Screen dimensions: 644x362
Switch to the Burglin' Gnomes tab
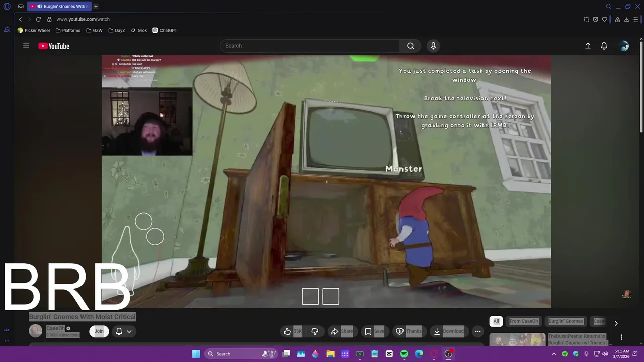coord(59,6)
